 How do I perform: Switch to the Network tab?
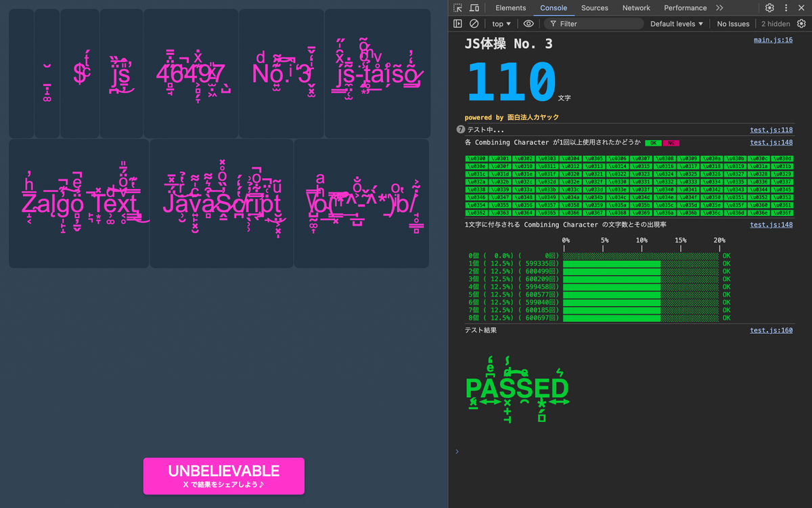click(x=636, y=8)
